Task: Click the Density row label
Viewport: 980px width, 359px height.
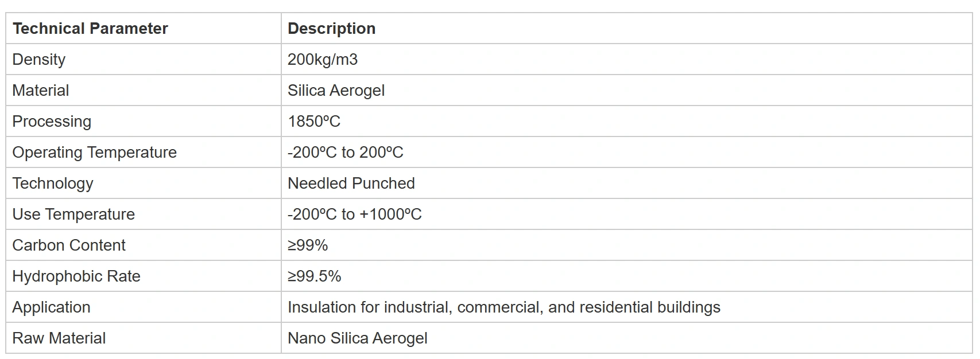Action: [x=39, y=60]
